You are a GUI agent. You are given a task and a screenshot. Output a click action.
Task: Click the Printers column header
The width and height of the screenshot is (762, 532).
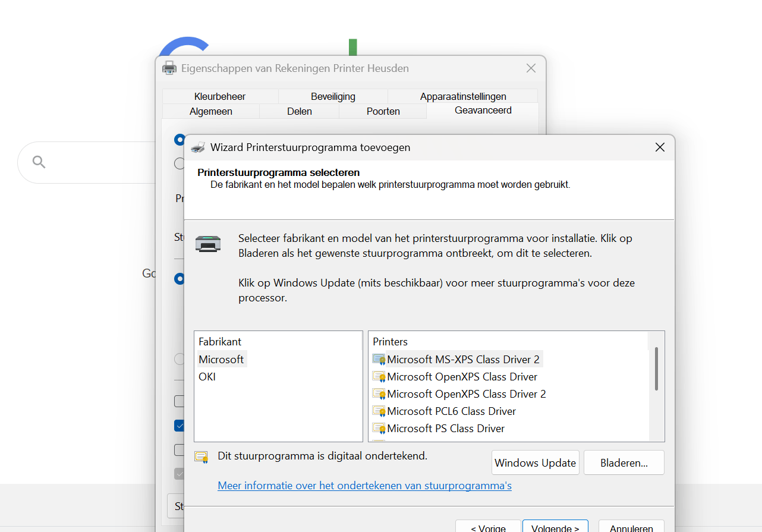[x=509, y=342]
